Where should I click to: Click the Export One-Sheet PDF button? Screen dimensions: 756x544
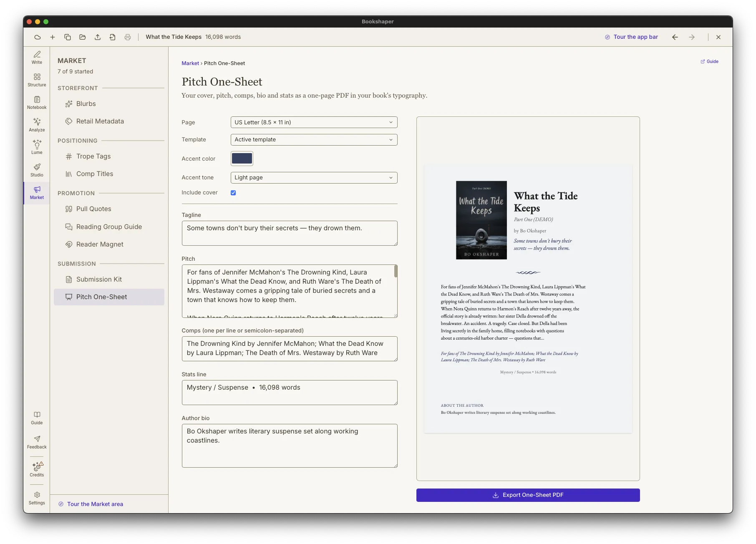click(528, 495)
